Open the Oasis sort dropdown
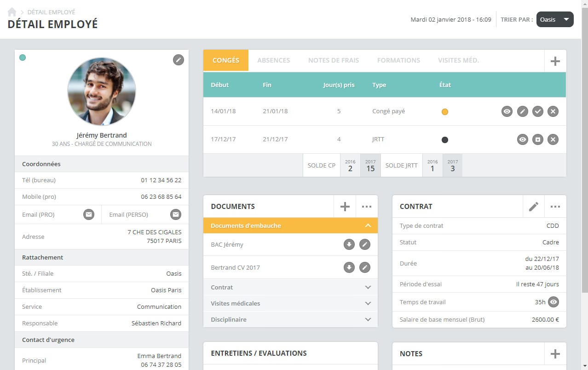This screenshot has height=370, width=588. 555,19
